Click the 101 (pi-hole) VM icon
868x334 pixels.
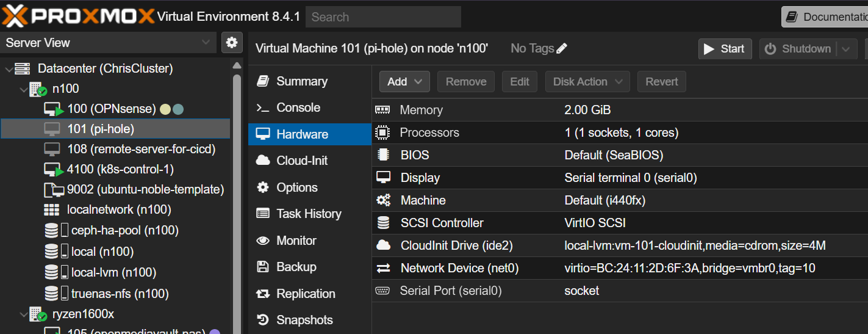(52, 129)
